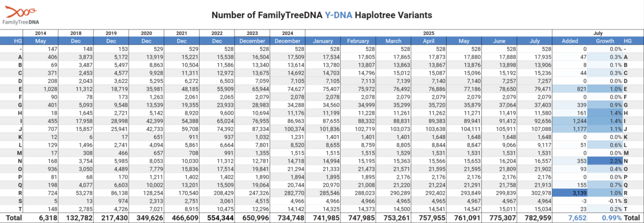Click the January column header
Viewport: 644px width, 223px height.
(x=323, y=41)
